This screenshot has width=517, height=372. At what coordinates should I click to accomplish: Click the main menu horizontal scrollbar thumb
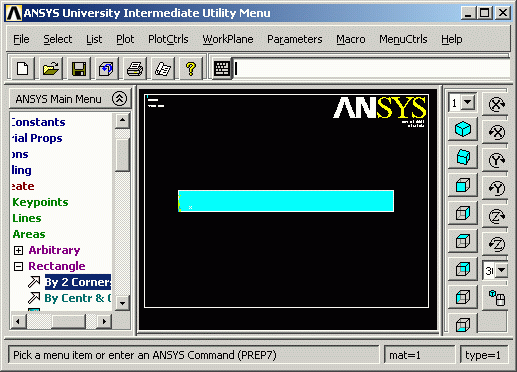tap(69, 321)
